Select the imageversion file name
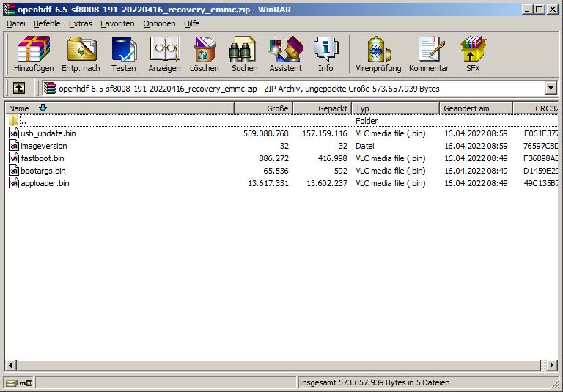The image size is (563, 392). pyautogui.click(x=44, y=146)
